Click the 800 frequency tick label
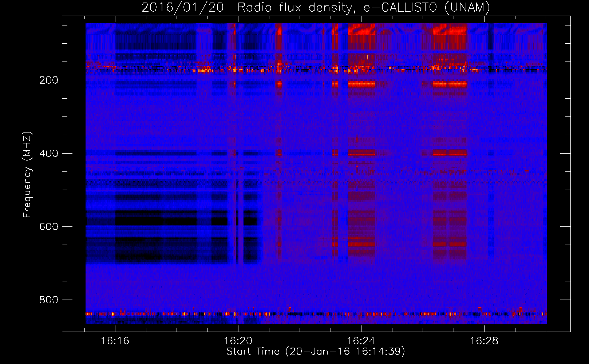The image size is (589, 364). [x=49, y=300]
